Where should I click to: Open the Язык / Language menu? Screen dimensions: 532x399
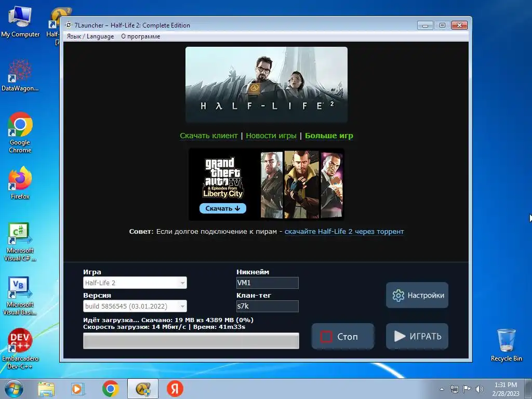[90, 36]
